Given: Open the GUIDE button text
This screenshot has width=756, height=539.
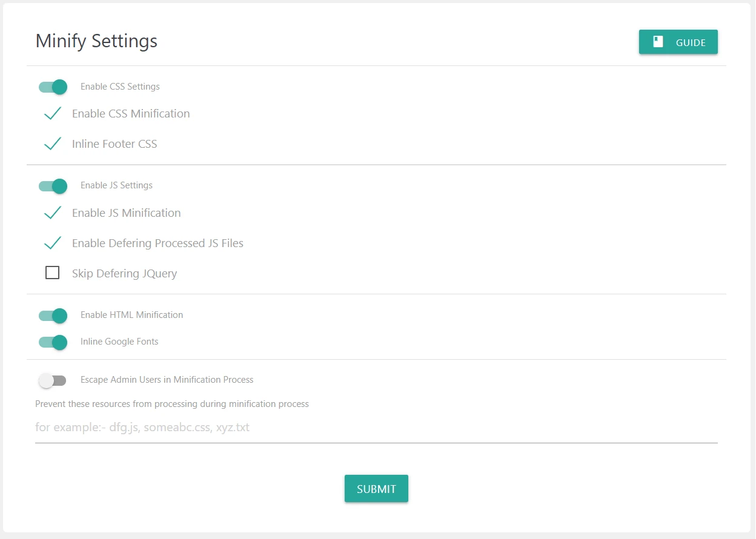Looking at the screenshot, I should tap(691, 43).
